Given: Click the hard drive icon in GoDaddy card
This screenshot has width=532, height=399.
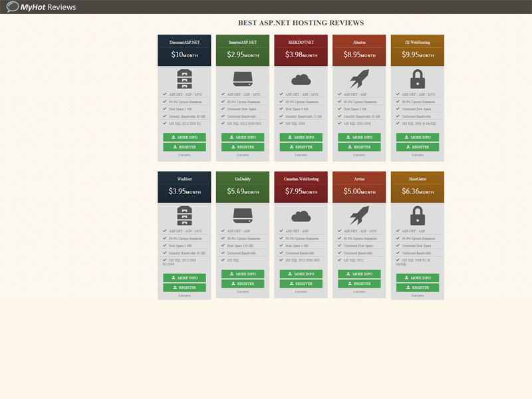Looking at the screenshot, I should tap(243, 215).
